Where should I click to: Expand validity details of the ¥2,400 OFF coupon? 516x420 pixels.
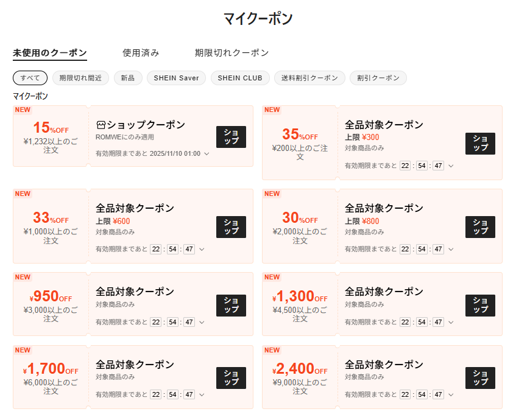[450, 394]
